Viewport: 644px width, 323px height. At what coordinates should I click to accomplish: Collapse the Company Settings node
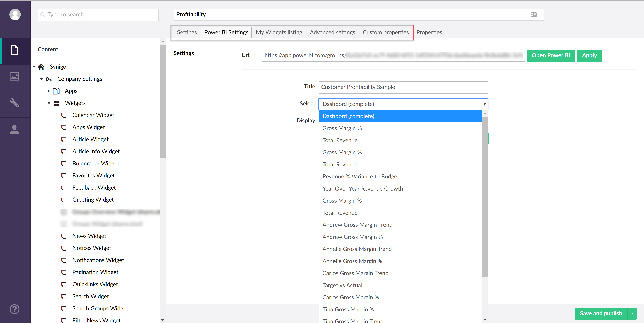coord(41,79)
